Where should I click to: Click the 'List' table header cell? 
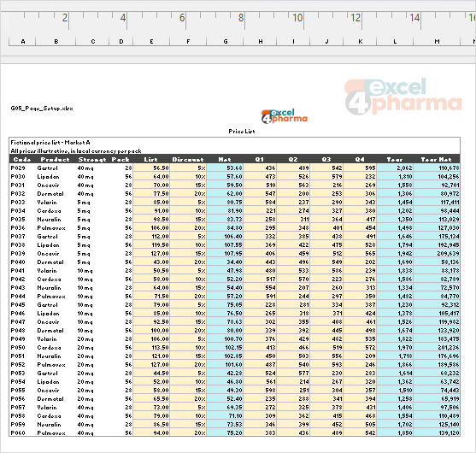click(x=151, y=159)
